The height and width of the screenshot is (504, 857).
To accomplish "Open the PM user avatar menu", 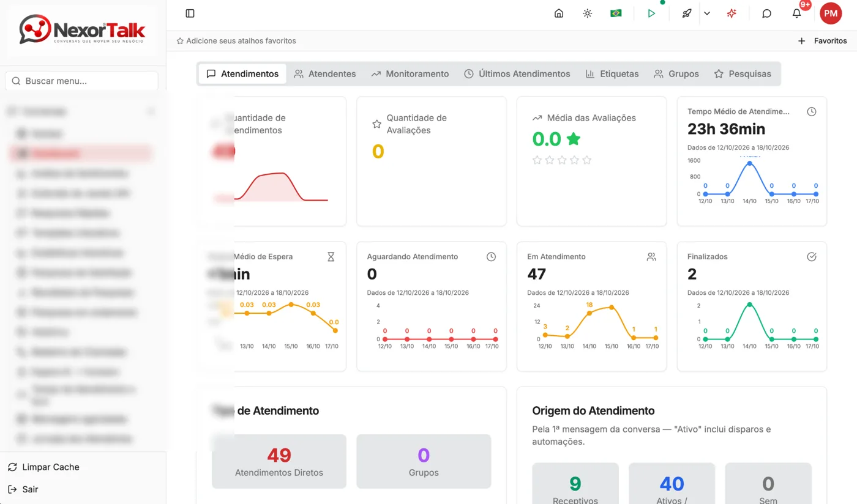I will [x=831, y=13].
